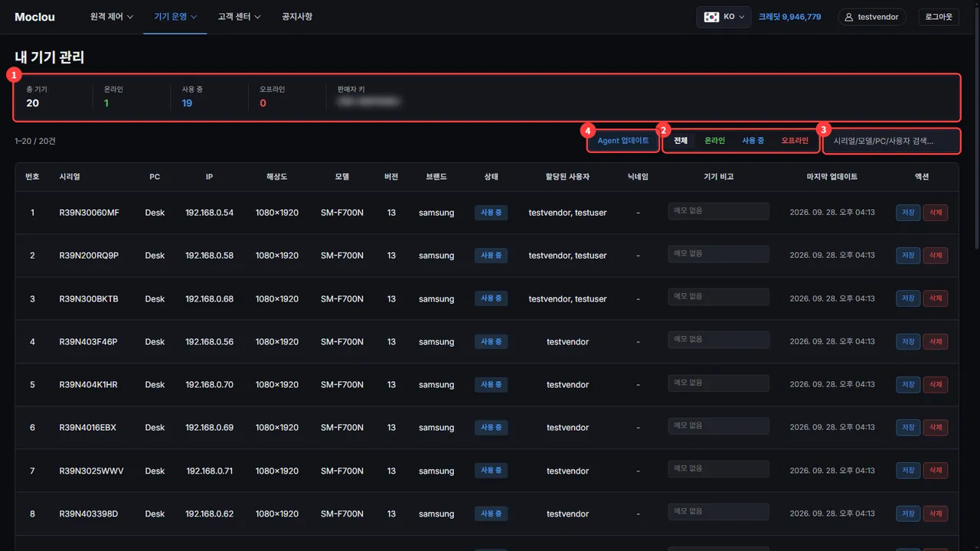Expand the 고객 센터 menu
This screenshot has width=980, height=551.
(239, 17)
